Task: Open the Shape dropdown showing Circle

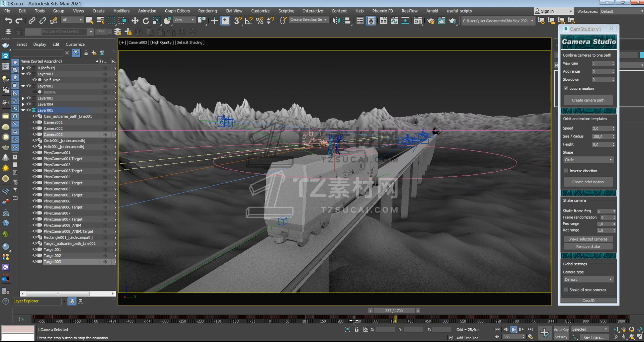Action: tap(588, 160)
